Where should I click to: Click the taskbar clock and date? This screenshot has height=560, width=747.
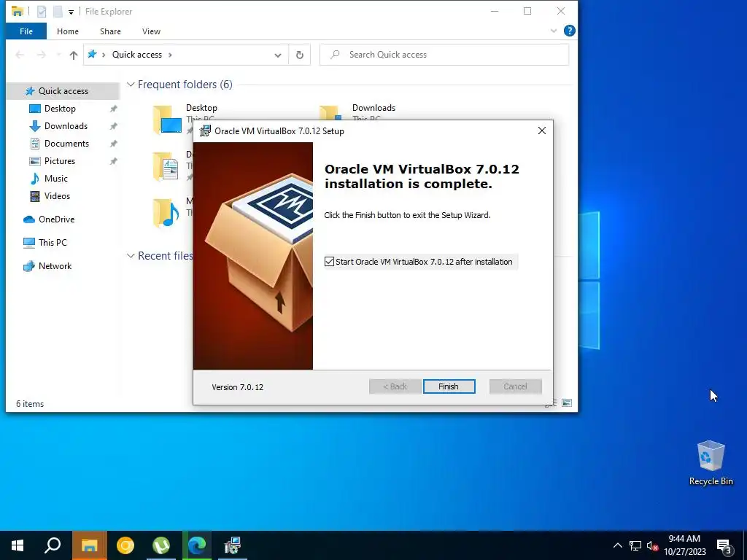pos(684,545)
